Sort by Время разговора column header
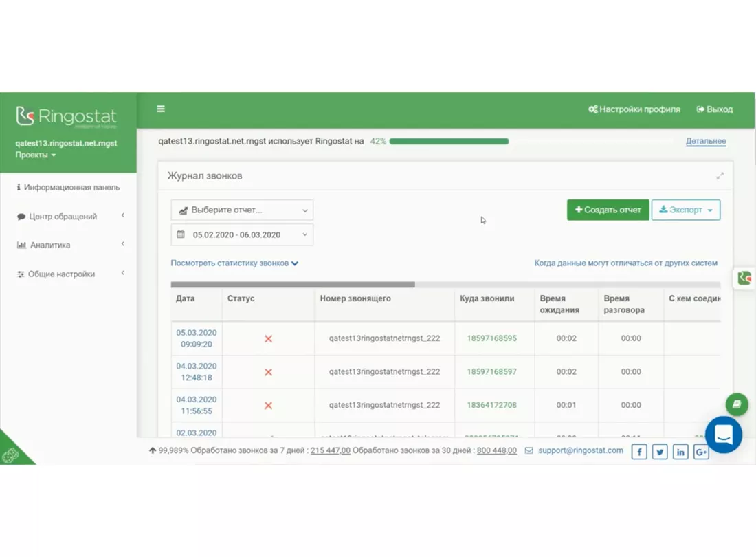 pyautogui.click(x=624, y=305)
